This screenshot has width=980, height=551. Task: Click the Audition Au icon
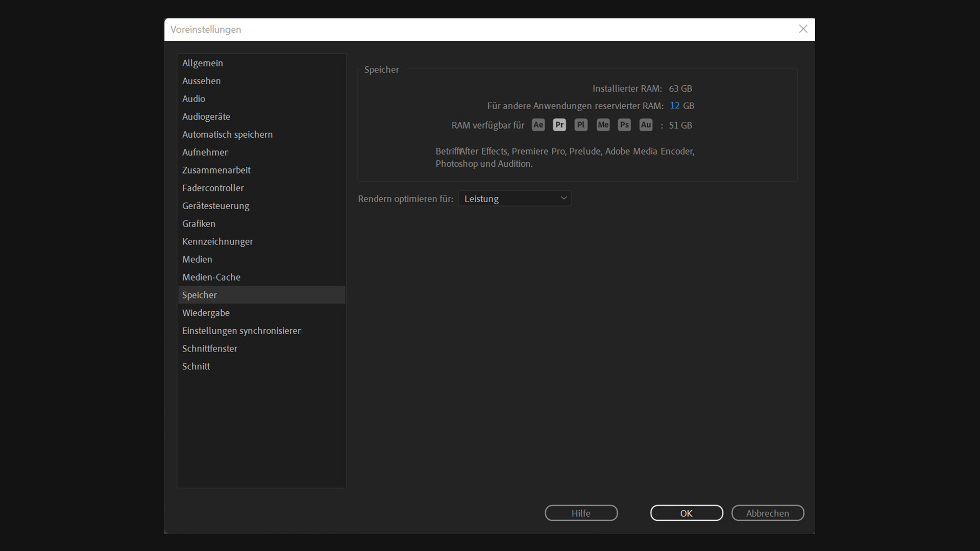[646, 125]
